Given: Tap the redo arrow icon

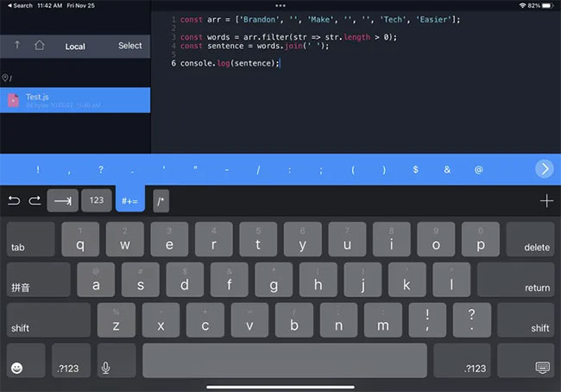Looking at the screenshot, I should 35,200.
